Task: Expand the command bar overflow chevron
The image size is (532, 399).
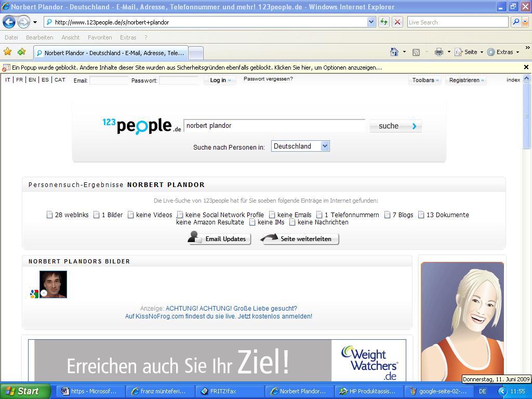Action: coord(527,48)
